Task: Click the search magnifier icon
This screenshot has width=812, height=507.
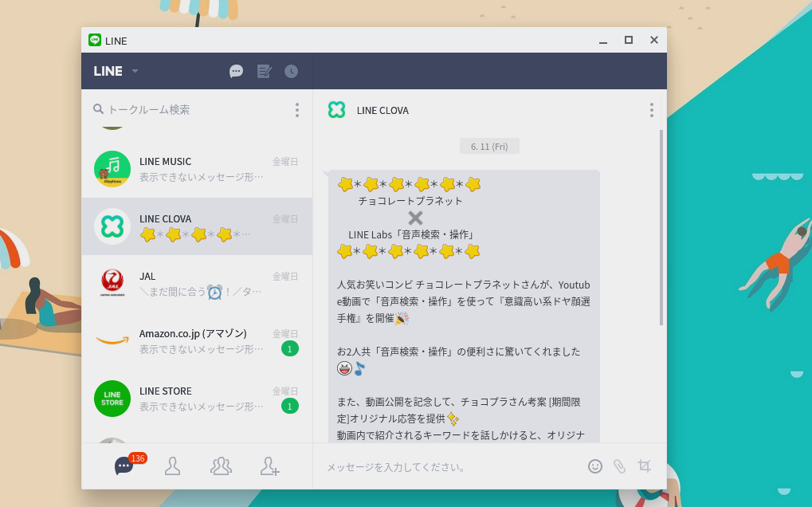Action: [98, 108]
